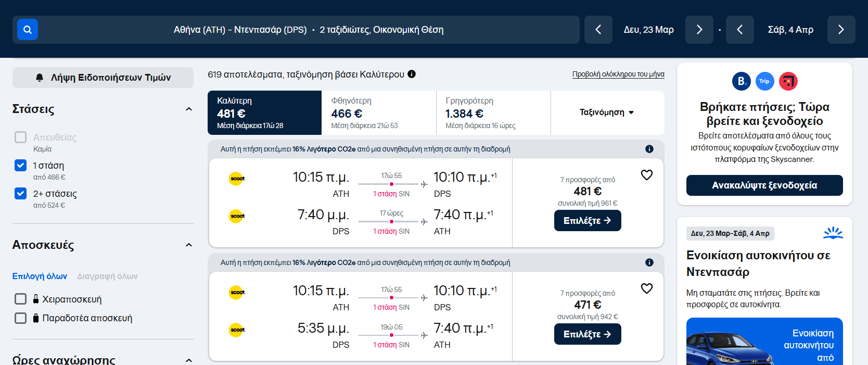This screenshot has width=868, height=365.
Task: Open the Προβολή ολόκληρου του μήνα link
Action: (618, 74)
